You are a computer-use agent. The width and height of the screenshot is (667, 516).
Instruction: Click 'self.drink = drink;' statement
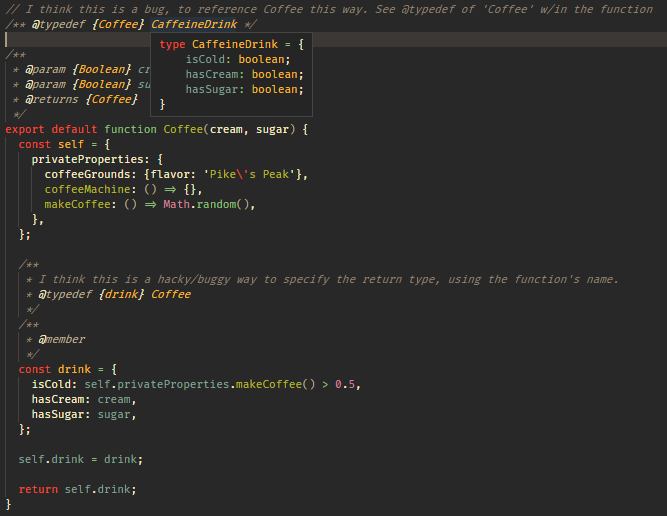pos(81,459)
